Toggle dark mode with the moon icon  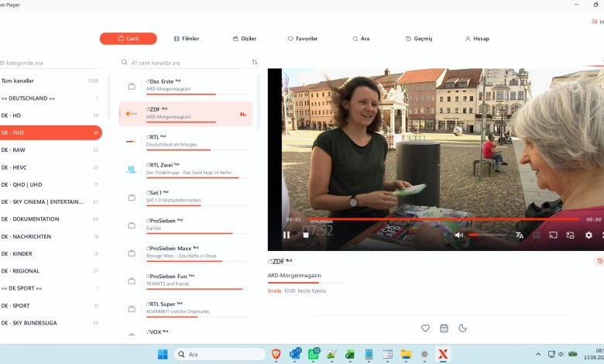(x=462, y=328)
